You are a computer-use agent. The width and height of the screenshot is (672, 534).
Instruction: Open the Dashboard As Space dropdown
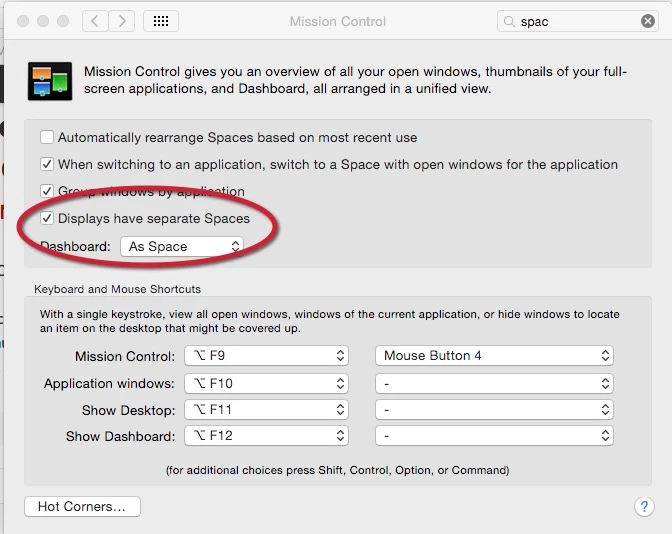182,246
